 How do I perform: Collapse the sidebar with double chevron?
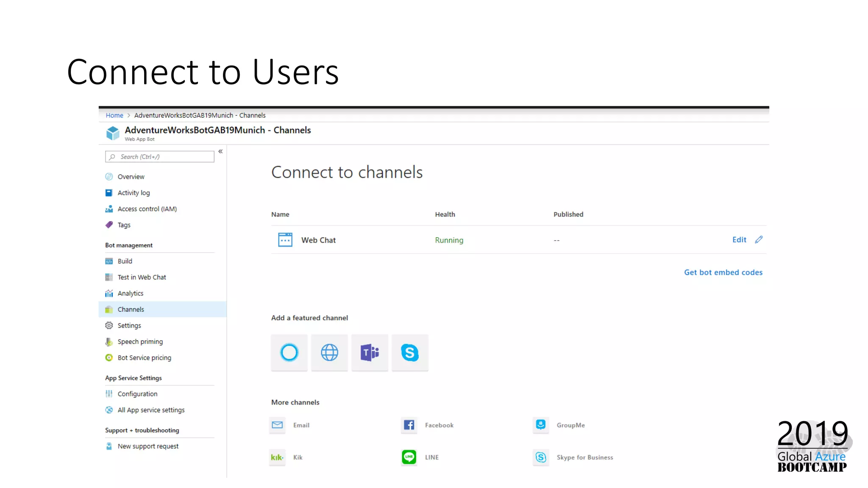tap(220, 151)
